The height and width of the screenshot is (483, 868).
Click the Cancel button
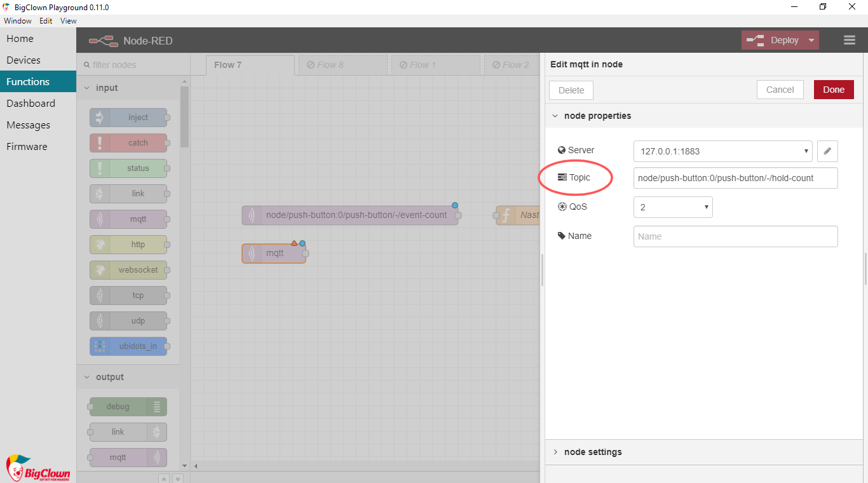click(780, 90)
